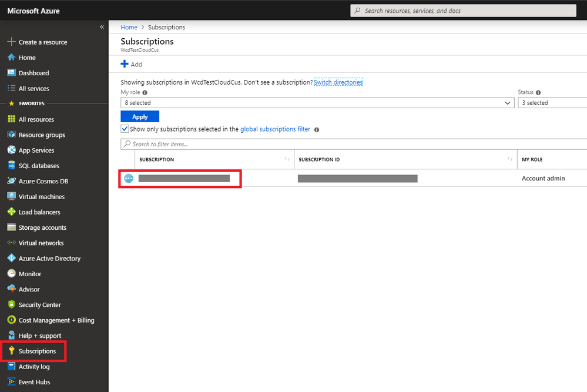This screenshot has height=392, width=587.
Task: Open the Advisor cloud icon
Action: click(12, 289)
